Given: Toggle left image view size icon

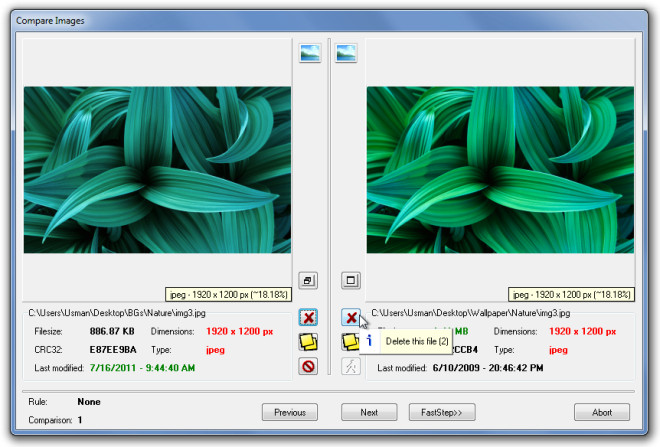Looking at the screenshot, I should coord(308,280).
